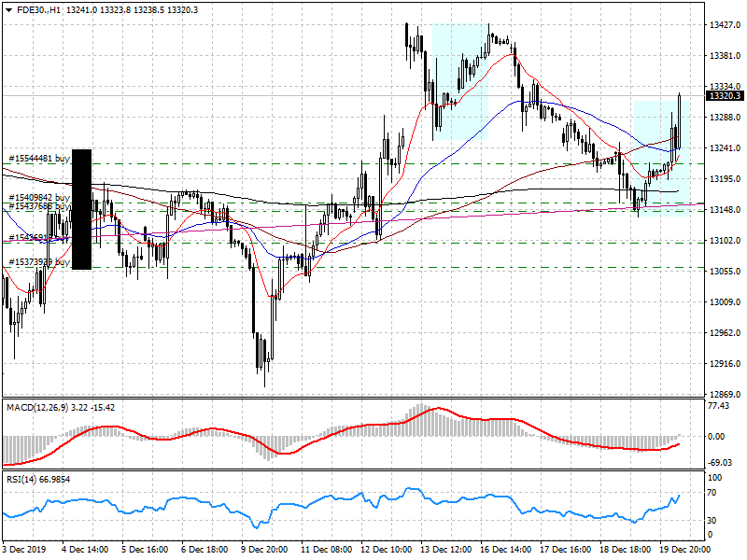The height and width of the screenshot is (560, 747).
Task: Click the 16 Dec 14:00 time label
Action: (505, 550)
